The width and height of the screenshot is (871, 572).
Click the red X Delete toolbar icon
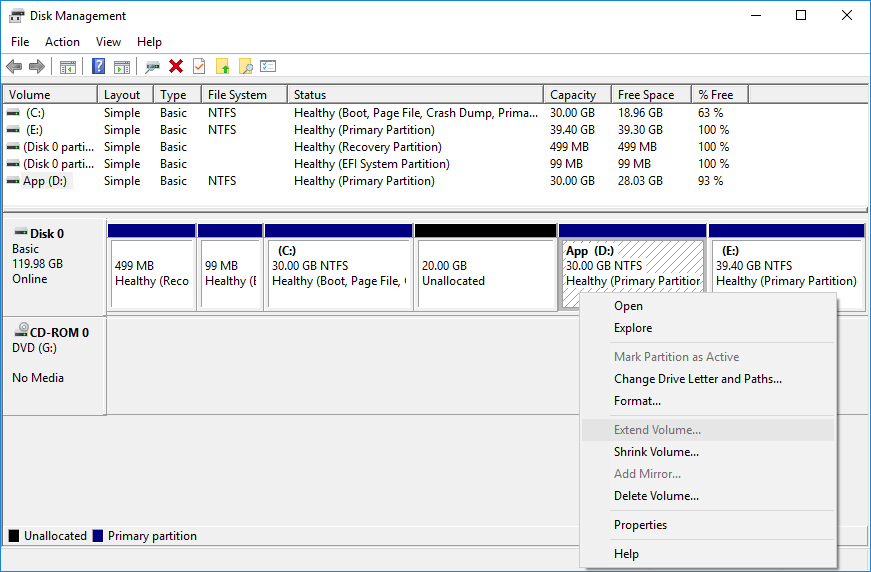[x=176, y=66]
